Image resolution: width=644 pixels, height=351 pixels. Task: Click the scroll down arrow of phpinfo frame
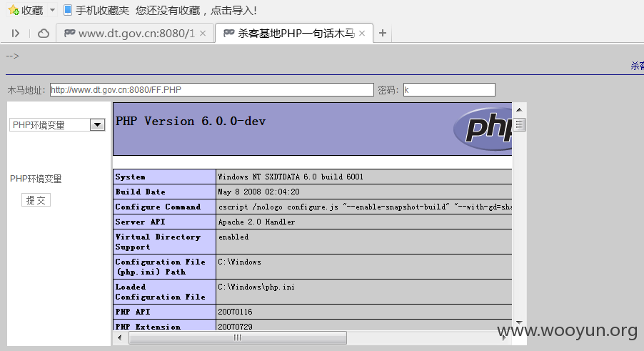click(x=519, y=322)
